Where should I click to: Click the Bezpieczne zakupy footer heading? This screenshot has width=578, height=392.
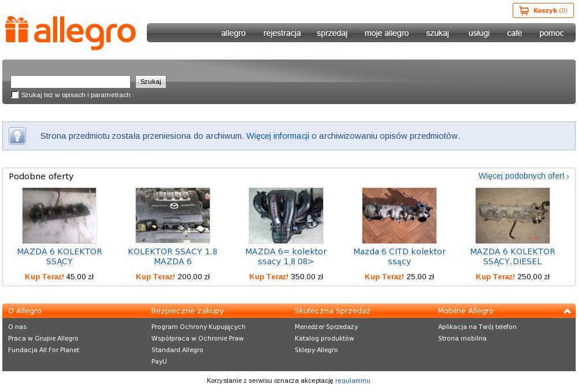pos(188,311)
